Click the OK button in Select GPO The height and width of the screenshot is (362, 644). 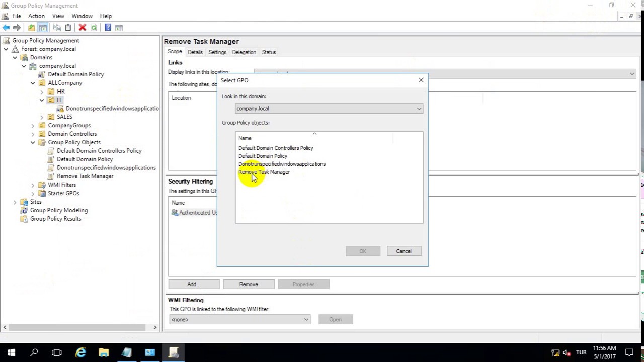coord(363,251)
